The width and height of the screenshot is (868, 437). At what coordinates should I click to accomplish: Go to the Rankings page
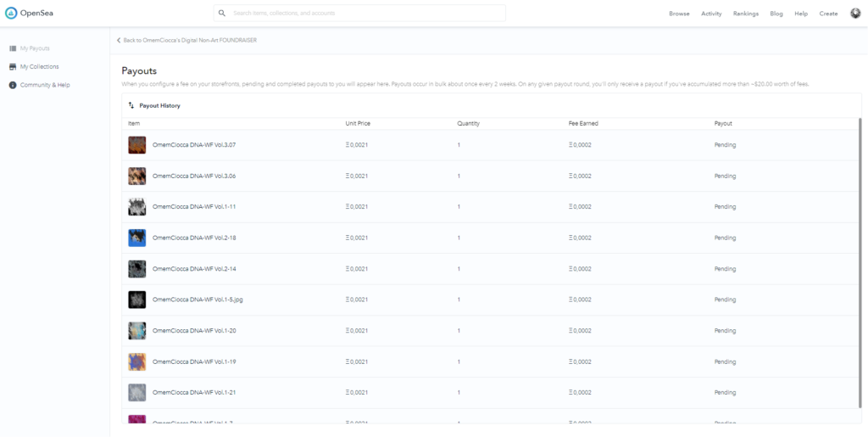[745, 14]
